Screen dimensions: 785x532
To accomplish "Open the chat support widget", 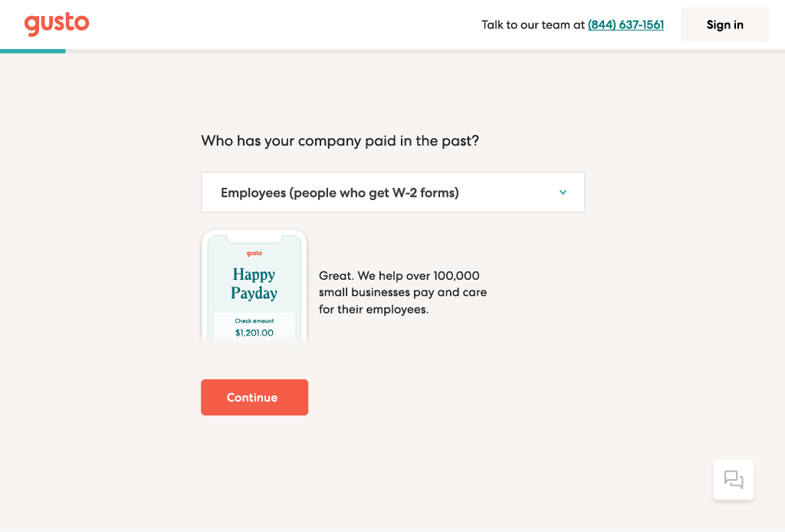I will [734, 480].
